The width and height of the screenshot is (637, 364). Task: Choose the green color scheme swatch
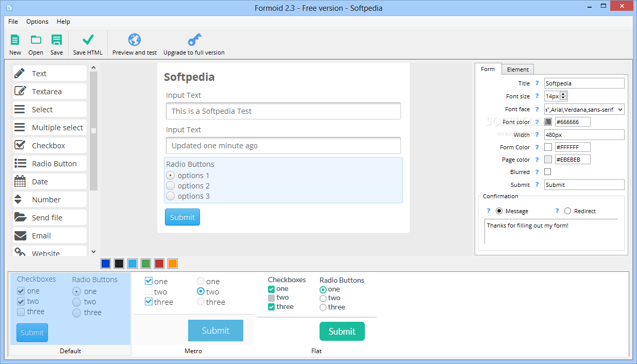[146, 264]
